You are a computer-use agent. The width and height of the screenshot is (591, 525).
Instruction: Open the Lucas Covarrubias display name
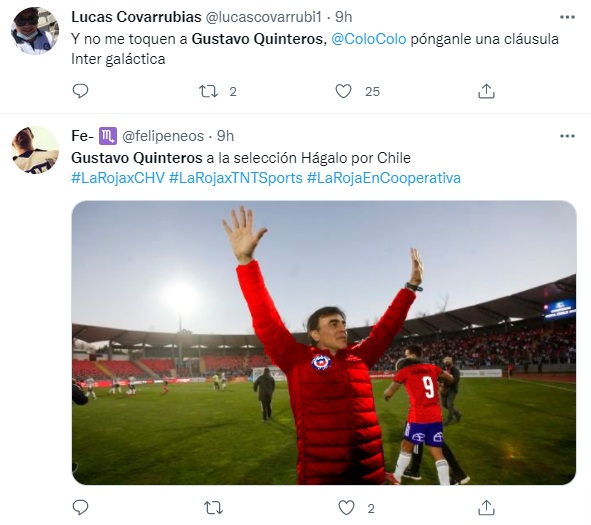coord(136,17)
